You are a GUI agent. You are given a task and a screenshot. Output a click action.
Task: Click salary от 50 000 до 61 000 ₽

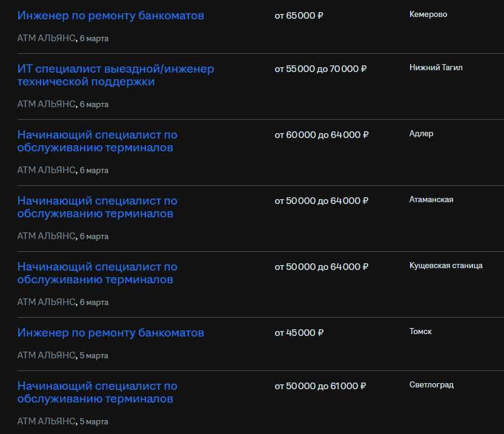pos(320,386)
